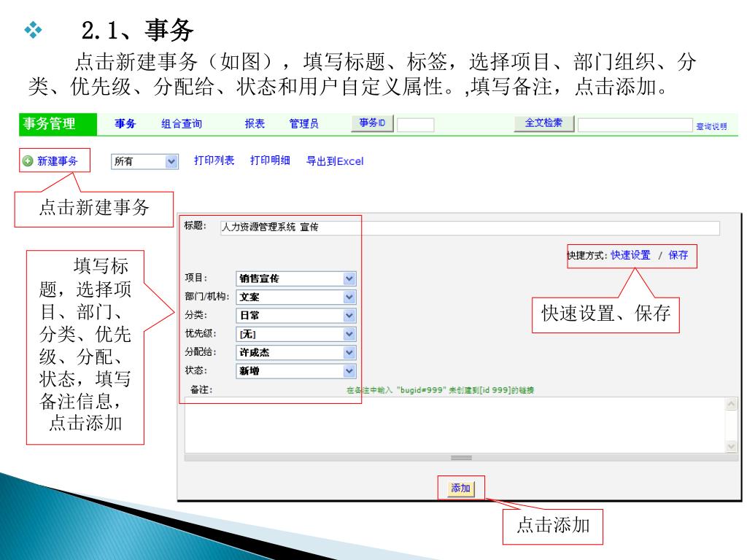Open the 管理员 menu item

coord(304,124)
